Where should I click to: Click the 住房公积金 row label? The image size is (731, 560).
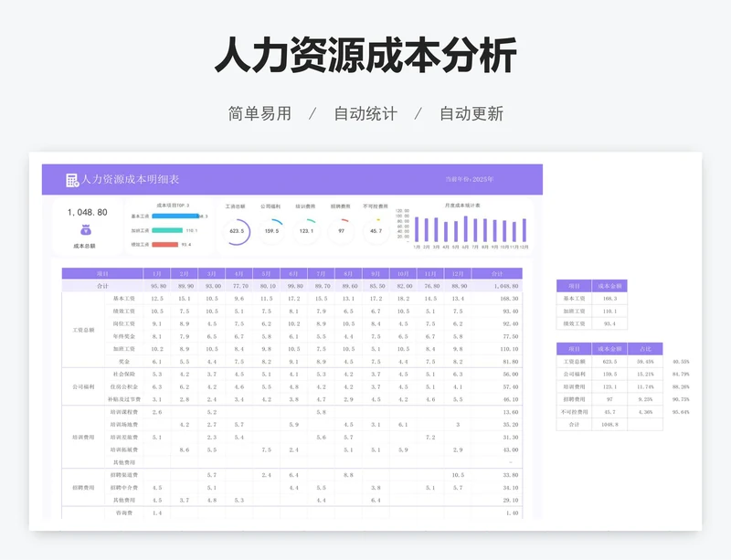pos(124,386)
